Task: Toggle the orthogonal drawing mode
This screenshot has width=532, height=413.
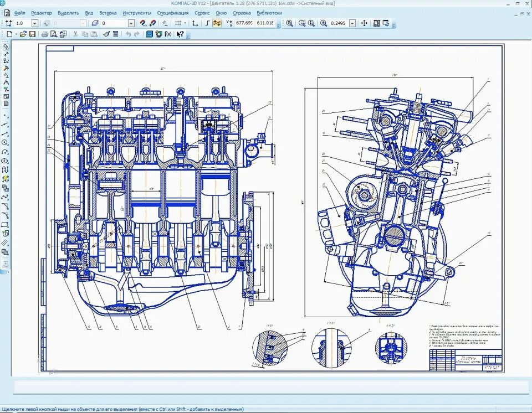Action: [x=208, y=23]
